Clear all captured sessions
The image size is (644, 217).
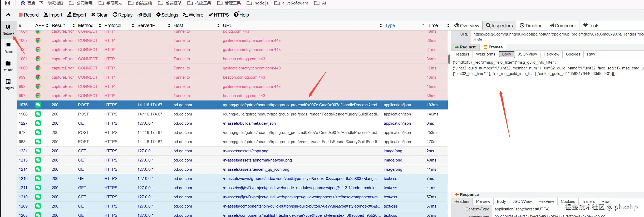coord(99,15)
